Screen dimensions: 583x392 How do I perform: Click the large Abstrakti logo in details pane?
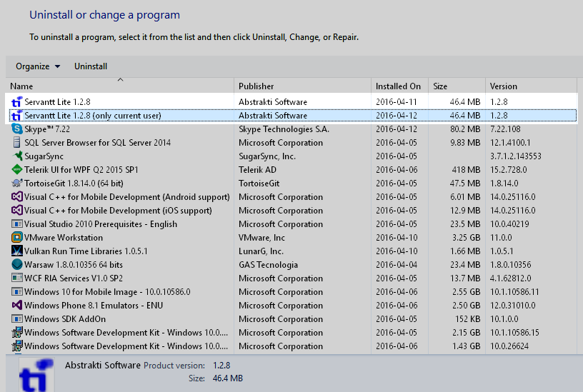point(36,375)
